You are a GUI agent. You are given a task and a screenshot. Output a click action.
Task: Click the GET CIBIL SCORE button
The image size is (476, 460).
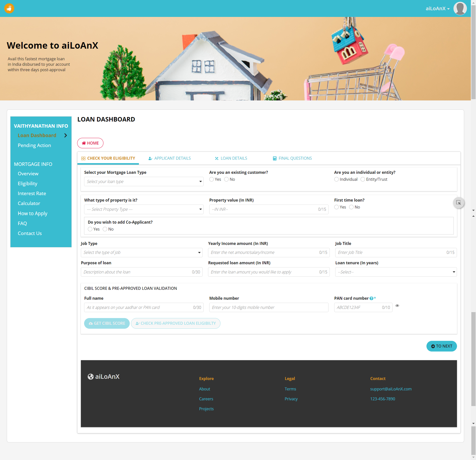107,323
